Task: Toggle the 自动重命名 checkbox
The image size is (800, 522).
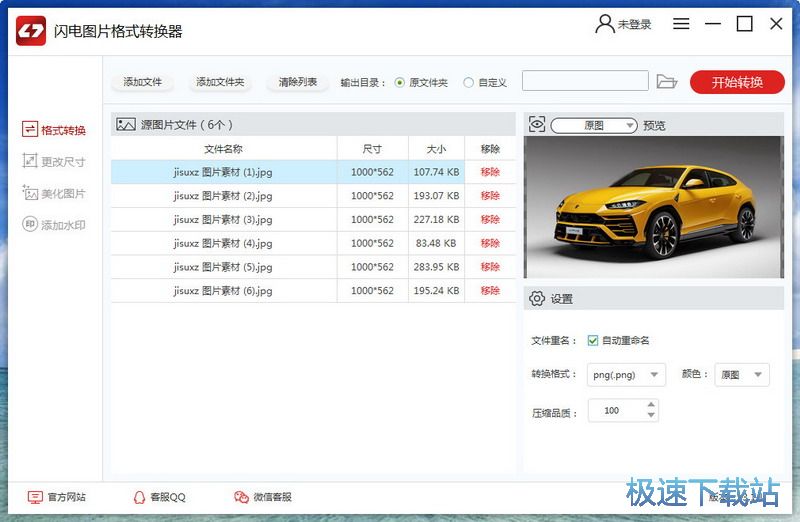Action: pyautogui.click(x=593, y=340)
